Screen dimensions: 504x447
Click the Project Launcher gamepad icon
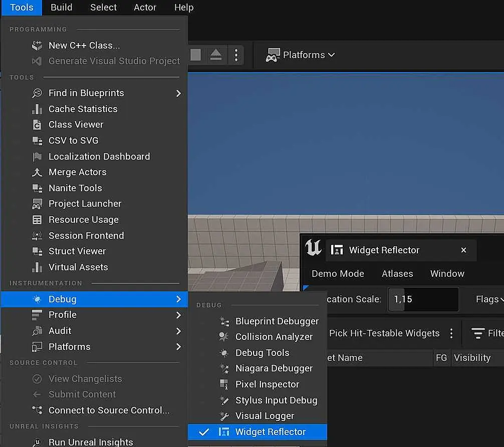(x=37, y=204)
